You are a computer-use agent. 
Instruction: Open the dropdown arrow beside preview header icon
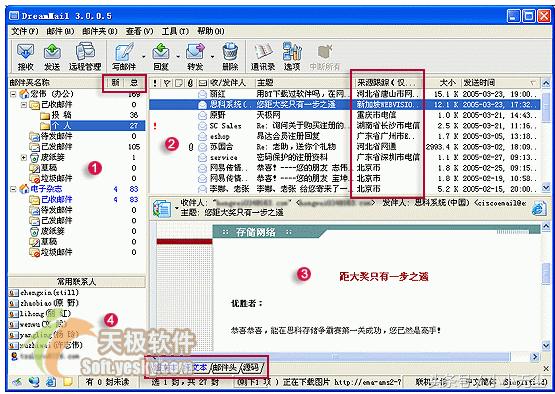tap(176, 208)
